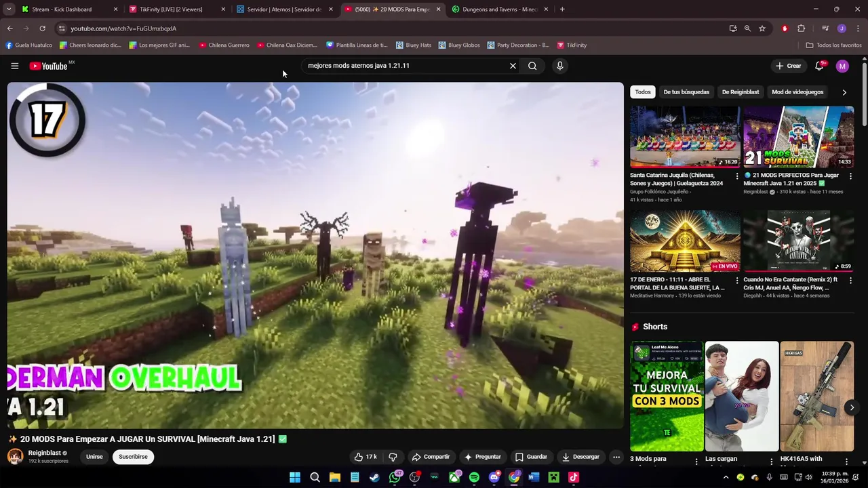The height and width of the screenshot is (488, 868).
Task: Open the YouTube guide hamburger menu
Action: (x=14, y=66)
